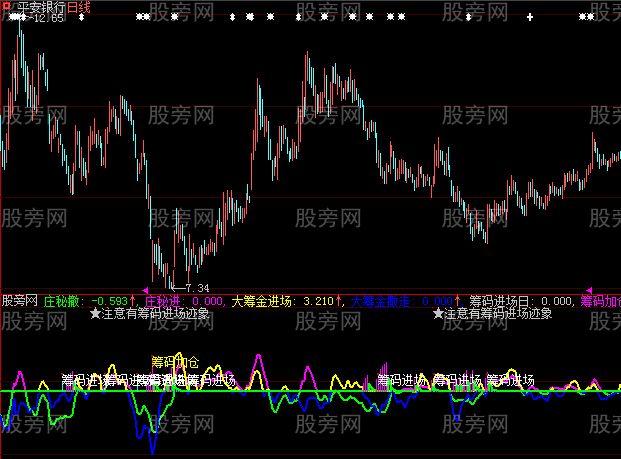Click the white plus marker in top row
This screenshot has width=621, height=459.
[530, 17]
